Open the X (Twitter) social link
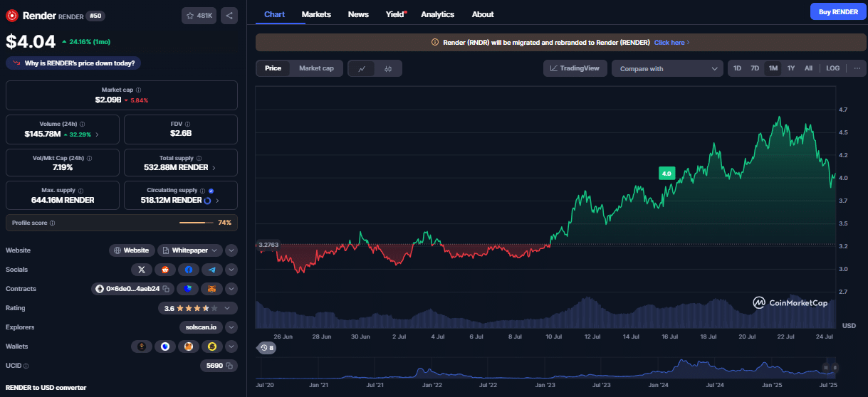Viewport: 868px width, 397px height. coord(142,270)
